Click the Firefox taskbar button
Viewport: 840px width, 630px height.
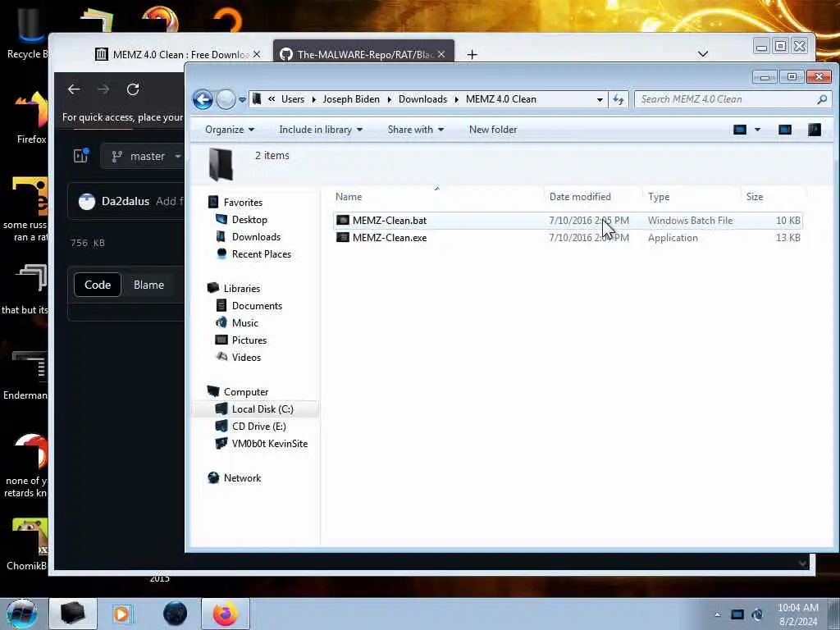tap(225, 614)
